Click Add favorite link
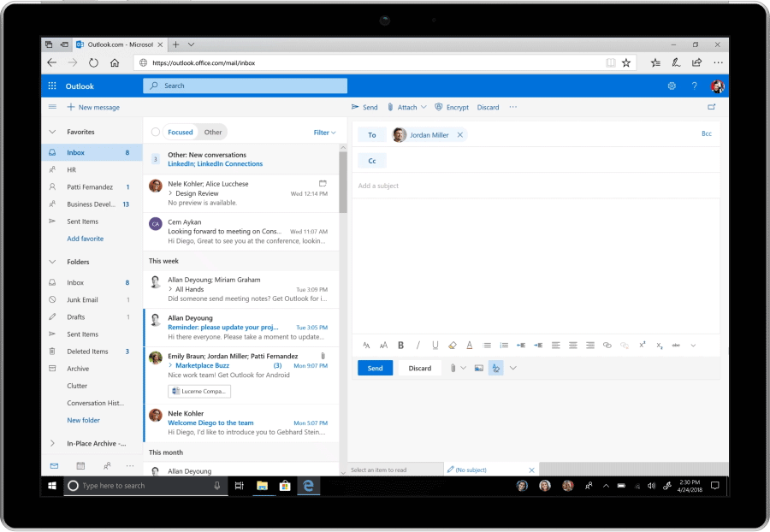770x532 pixels. (86, 239)
